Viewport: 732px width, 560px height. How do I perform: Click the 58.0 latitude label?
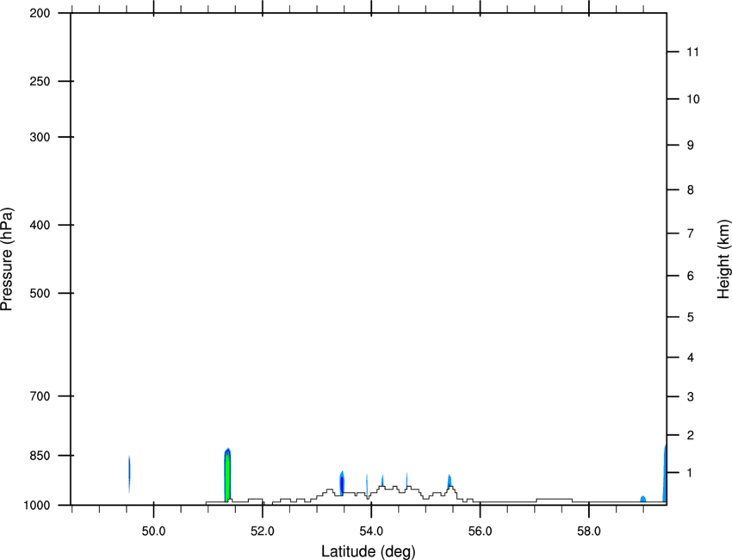pos(589,532)
